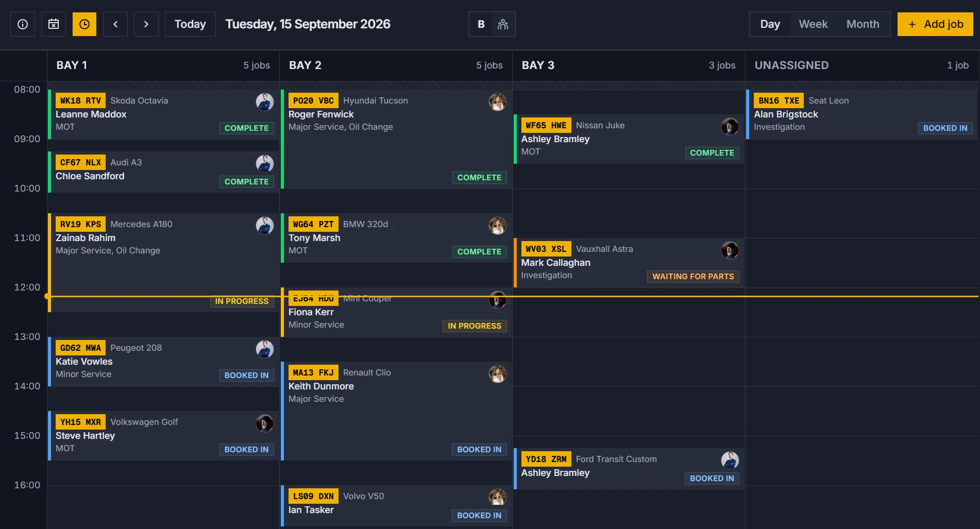
Task: Click technician avatar on Leanne Maddox job
Action: [x=265, y=101]
